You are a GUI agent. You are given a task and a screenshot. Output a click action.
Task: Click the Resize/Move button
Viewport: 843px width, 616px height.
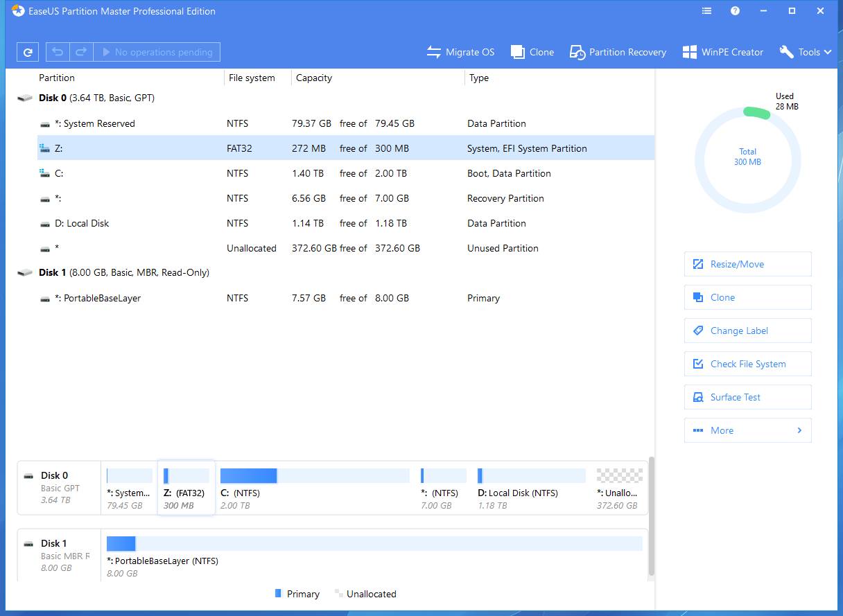click(747, 264)
